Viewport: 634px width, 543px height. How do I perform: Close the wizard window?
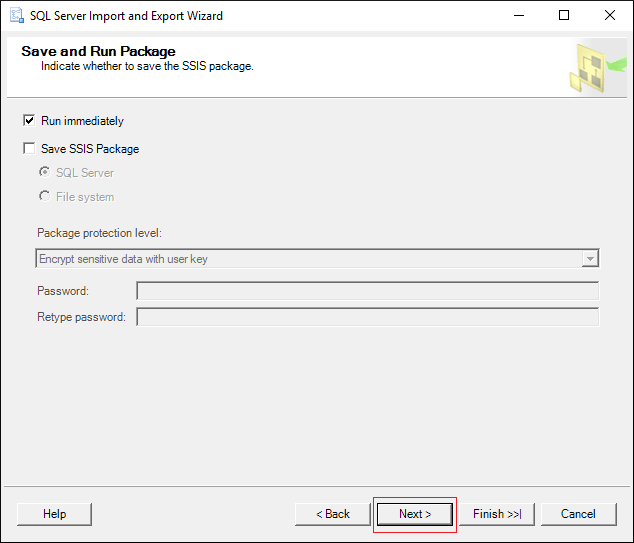610,15
